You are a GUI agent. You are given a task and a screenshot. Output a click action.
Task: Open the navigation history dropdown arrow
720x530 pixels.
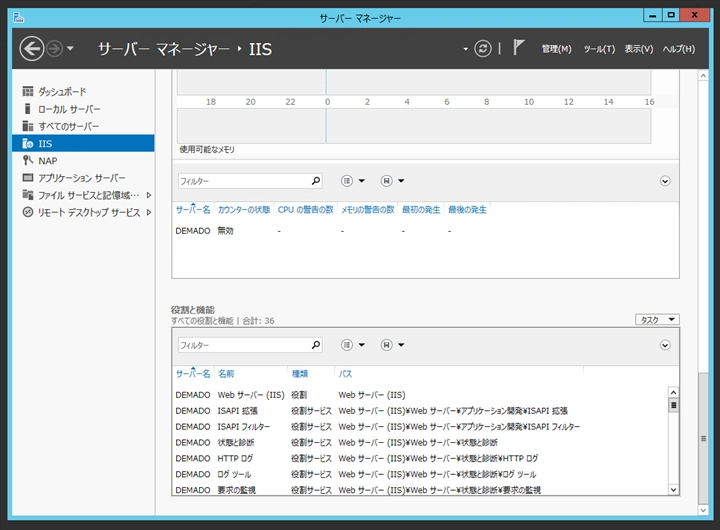(x=70, y=48)
